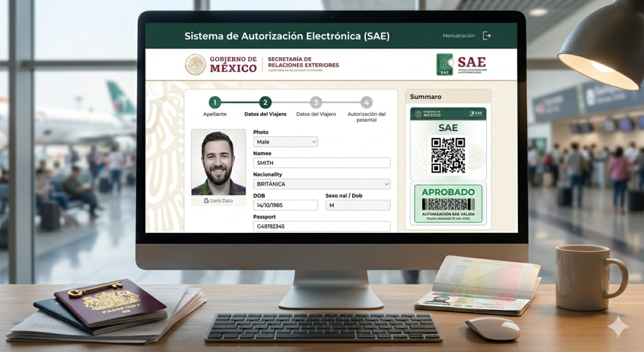Click the Sistema de Autorización Electrónica title
Screen dimensions: 644x352
pos(287,36)
